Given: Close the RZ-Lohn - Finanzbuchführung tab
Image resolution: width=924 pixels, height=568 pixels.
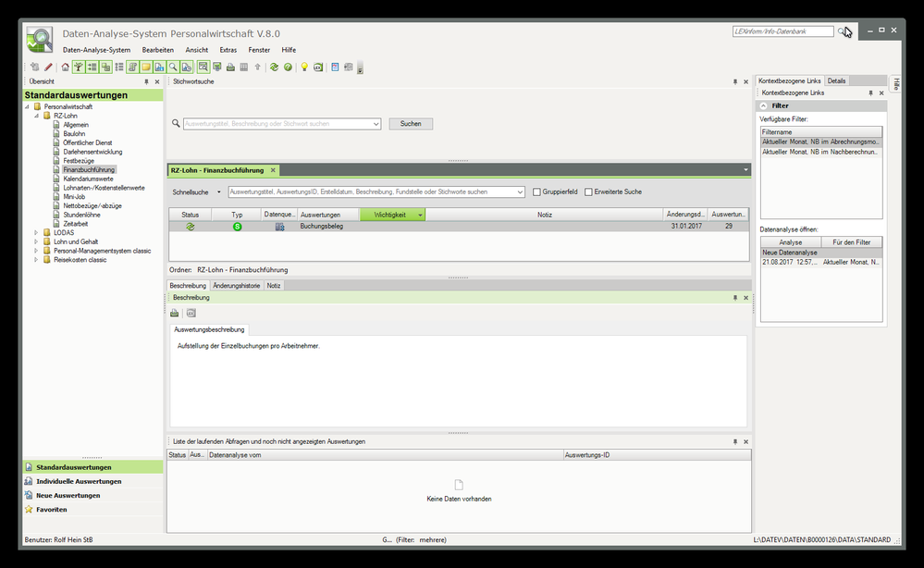Looking at the screenshot, I should (273, 170).
